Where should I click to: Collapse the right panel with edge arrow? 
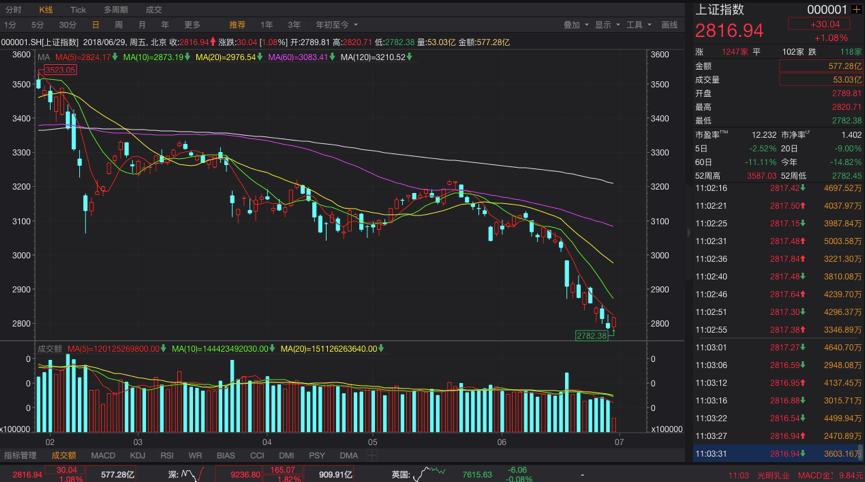coord(688,232)
